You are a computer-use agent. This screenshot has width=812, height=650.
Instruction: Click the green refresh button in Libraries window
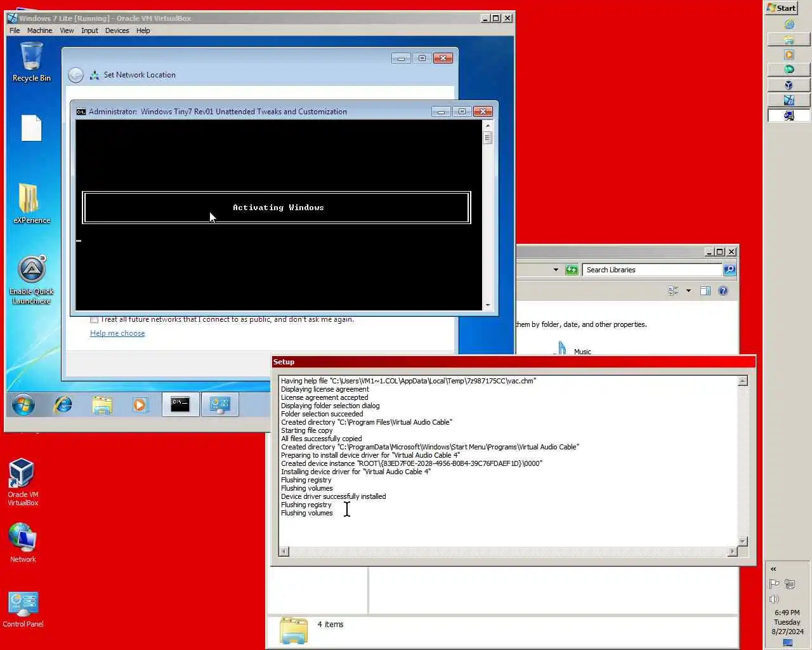572,270
